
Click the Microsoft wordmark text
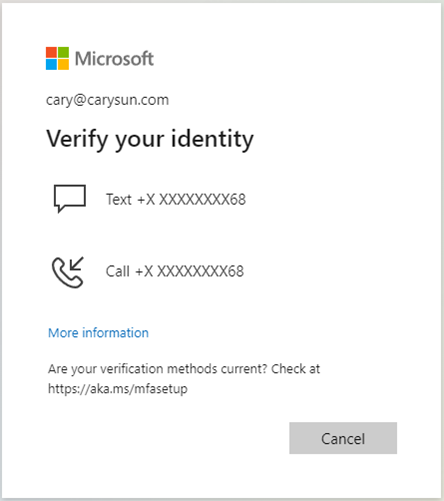[114, 59]
